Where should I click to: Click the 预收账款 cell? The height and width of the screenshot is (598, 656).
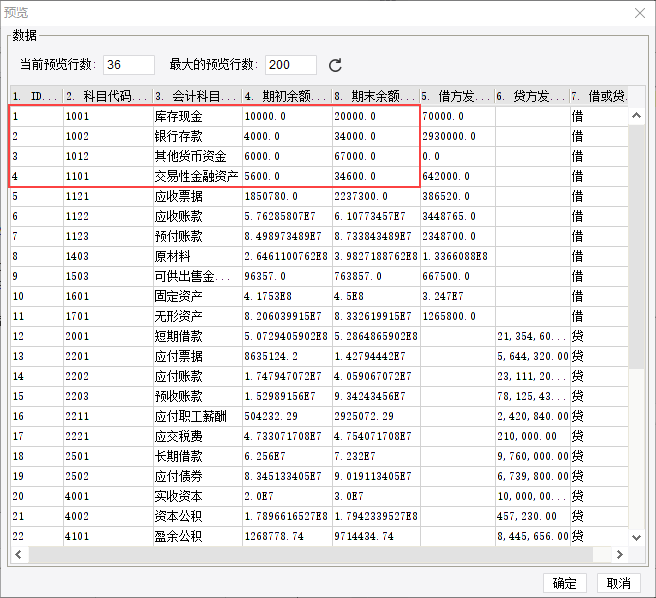(x=197, y=396)
